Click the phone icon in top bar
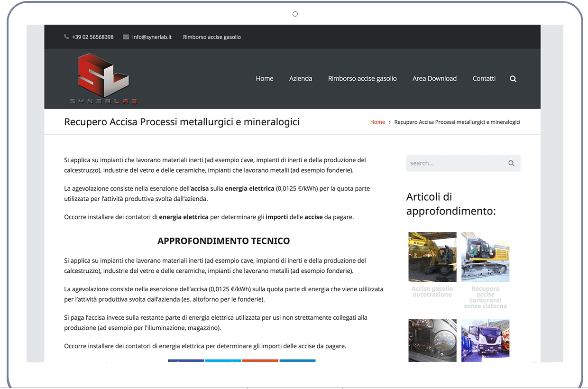The width and height of the screenshot is (588, 389). pos(66,37)
